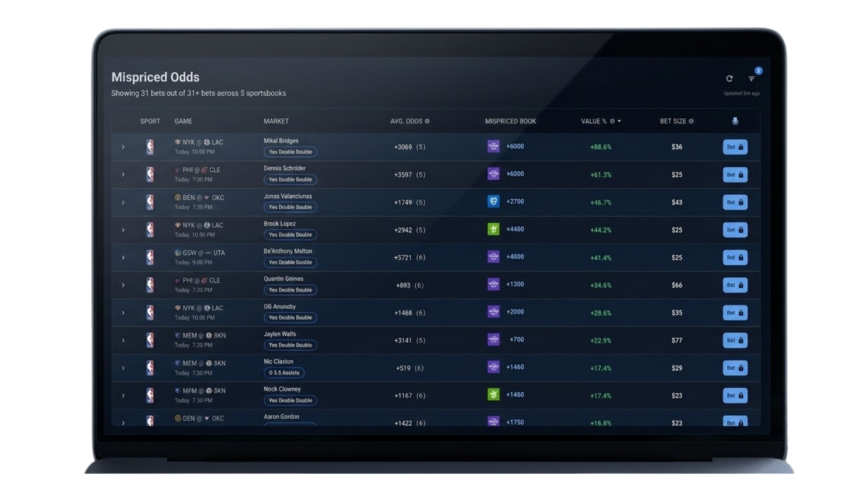Click the sportsbook icon beside +2000

coord(493,312)
